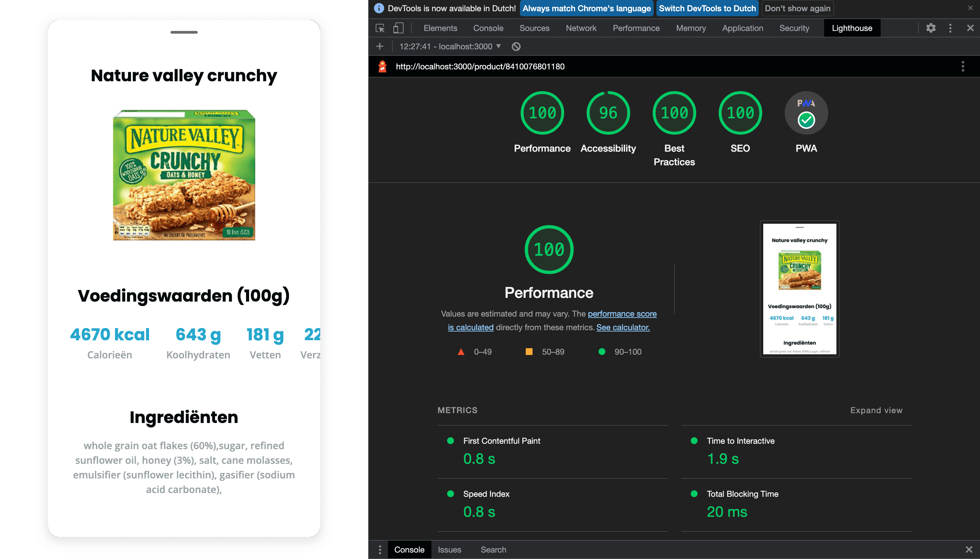Jump to the Accessibility 96 score gauge
980x559 pixels.
coord(608,113)
